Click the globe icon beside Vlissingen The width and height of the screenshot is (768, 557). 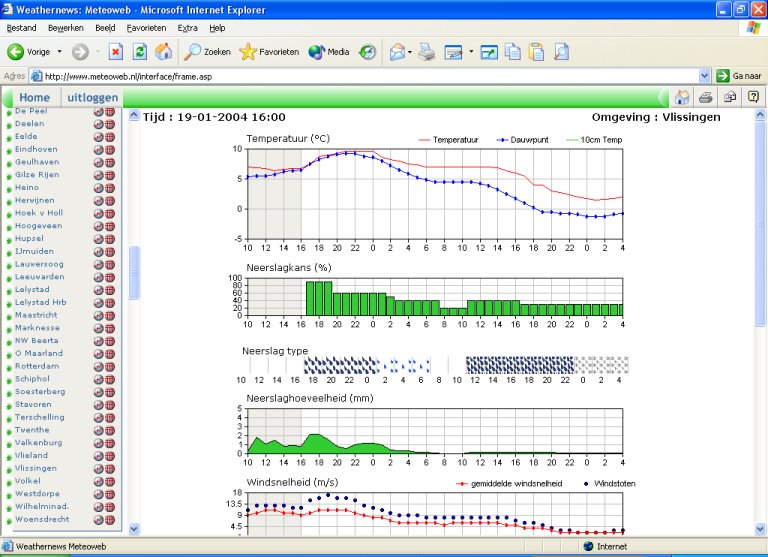pos(110,468)
